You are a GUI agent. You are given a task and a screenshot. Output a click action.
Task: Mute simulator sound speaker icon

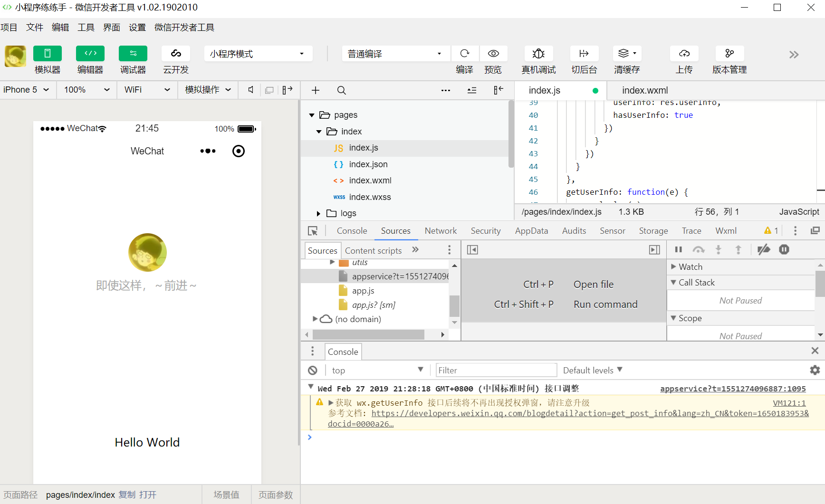tap(251, 90)
